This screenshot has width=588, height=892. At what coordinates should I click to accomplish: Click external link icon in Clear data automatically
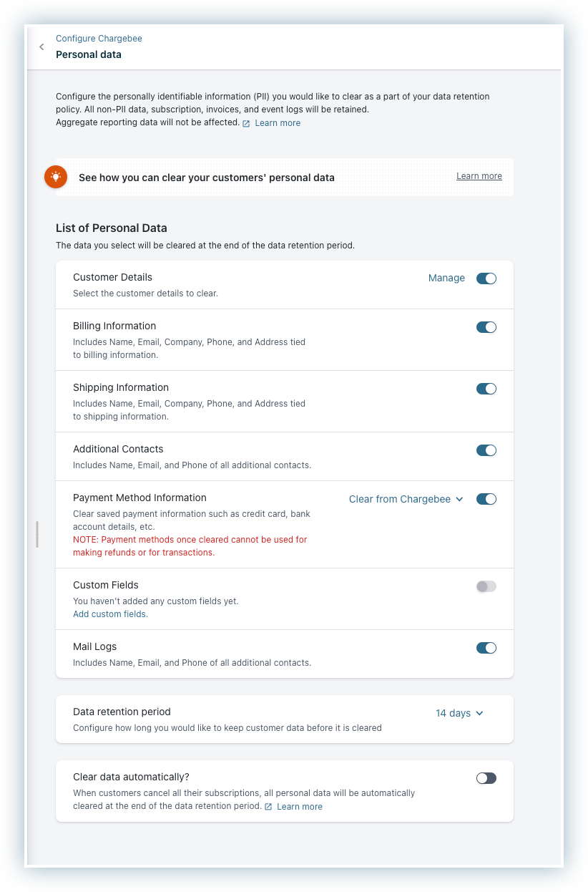268,807
